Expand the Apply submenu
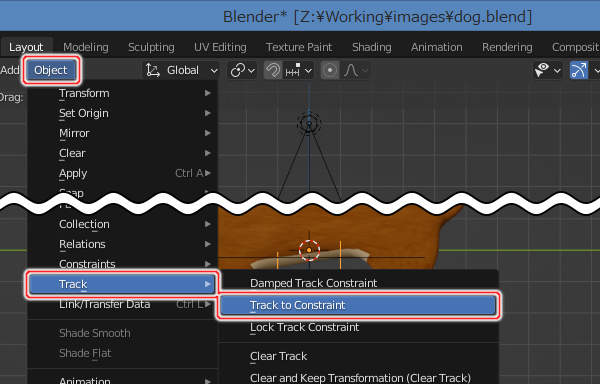600x384 pixels. click(x=122, y=173)
